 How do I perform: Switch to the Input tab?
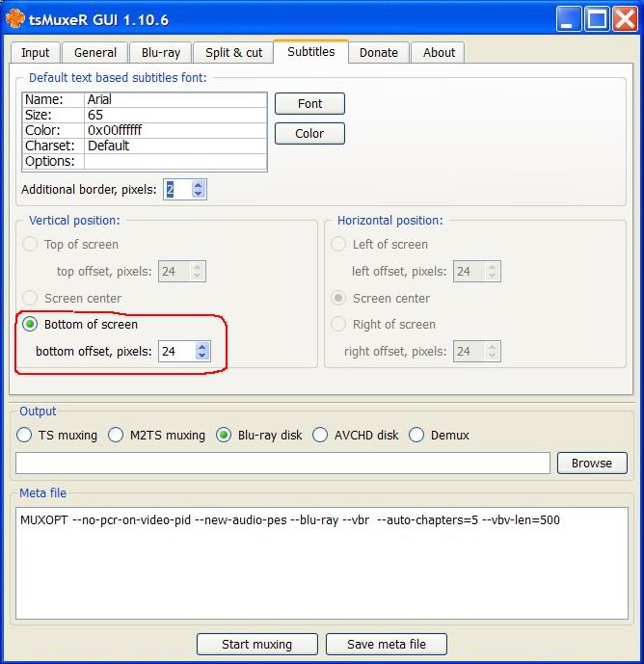pyautogui.click(x=35, y=52)
